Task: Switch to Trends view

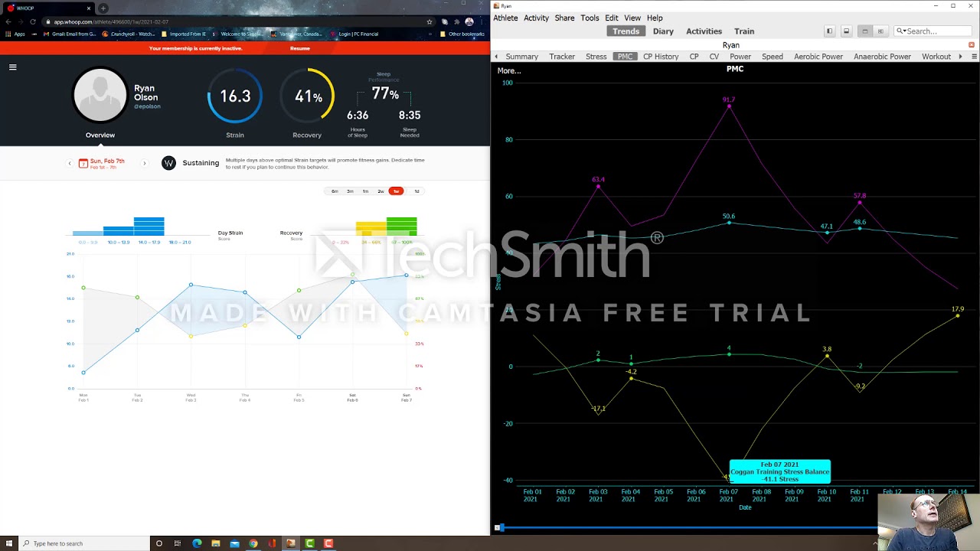Action: click(626, 31)
